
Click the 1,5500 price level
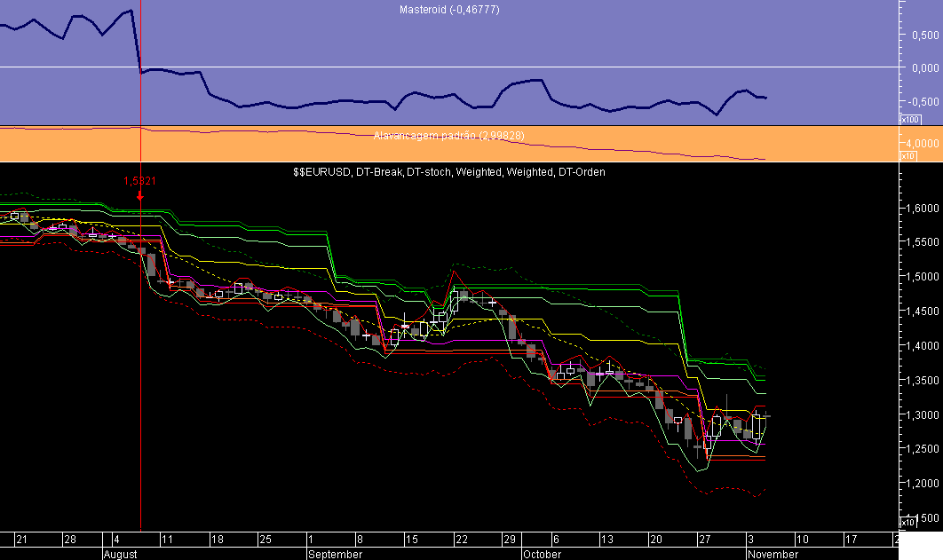pyautogui.click(x=923, y=242)
